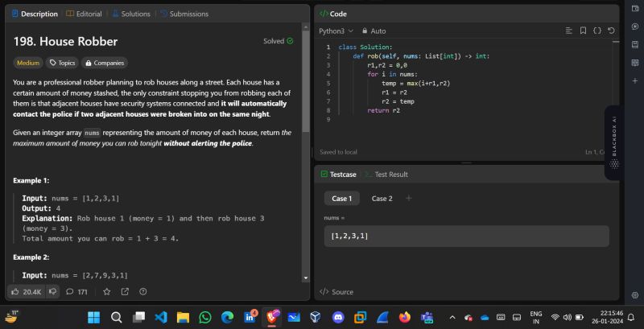Show the Topics tag
The width and height of the screenshot is (644, 329).
[x=62, y=63]
